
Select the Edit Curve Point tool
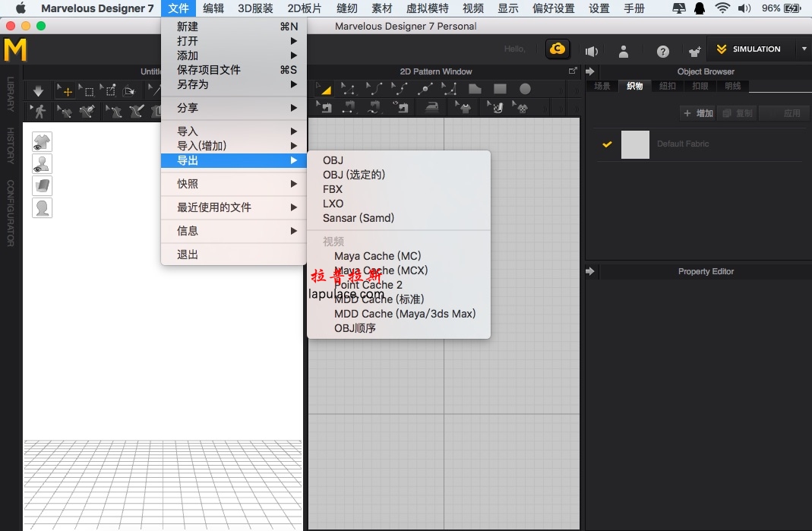[400, 89]
